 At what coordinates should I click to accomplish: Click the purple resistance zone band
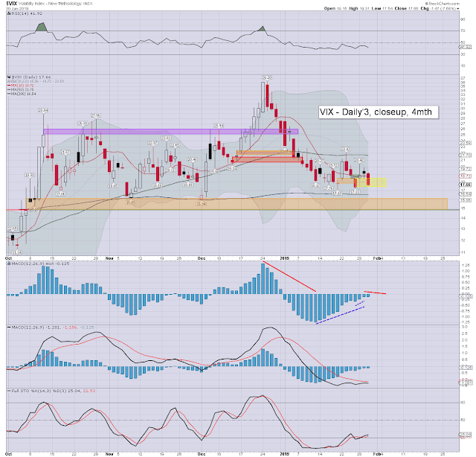click(171, 132)
